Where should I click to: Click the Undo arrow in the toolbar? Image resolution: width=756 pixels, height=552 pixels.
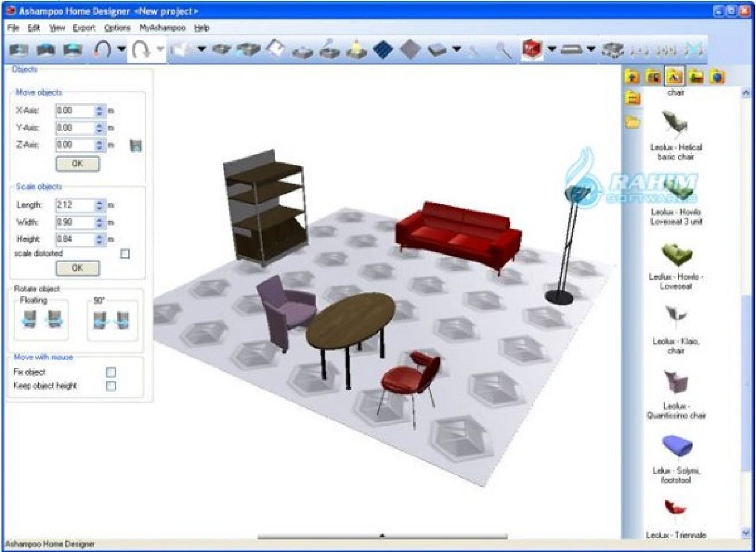pos(102,49)
